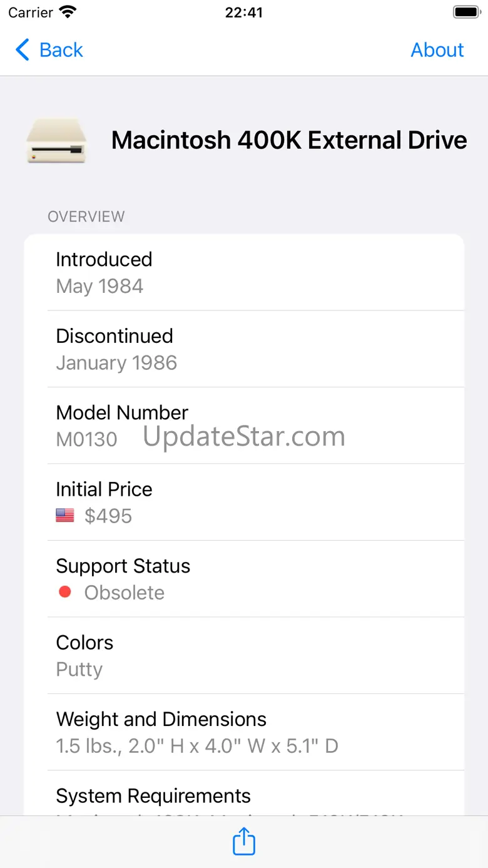
Task: Tap the US flag icon
Action: 65,516
